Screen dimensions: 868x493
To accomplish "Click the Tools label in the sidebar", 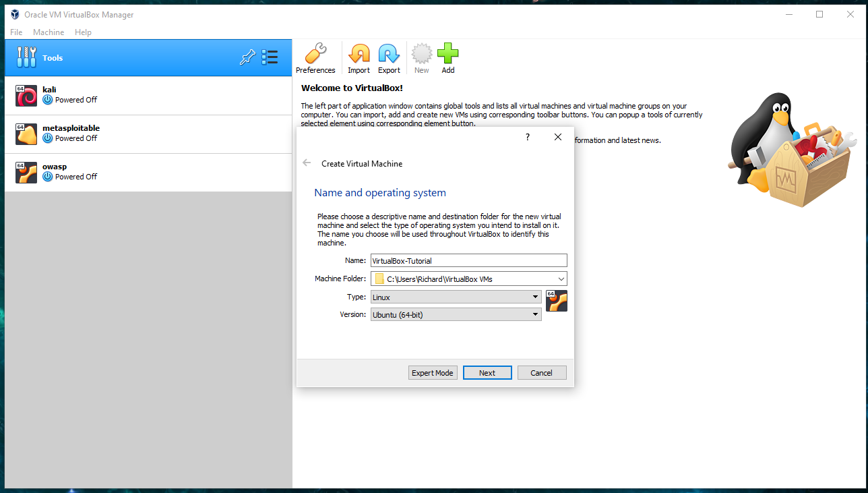I will [53, 58].
